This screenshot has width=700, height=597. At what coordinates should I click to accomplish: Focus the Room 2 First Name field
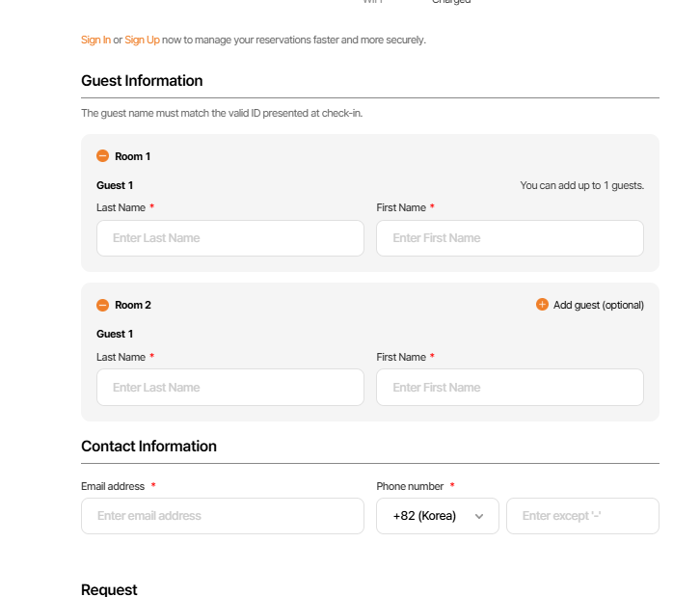[509, 387]
